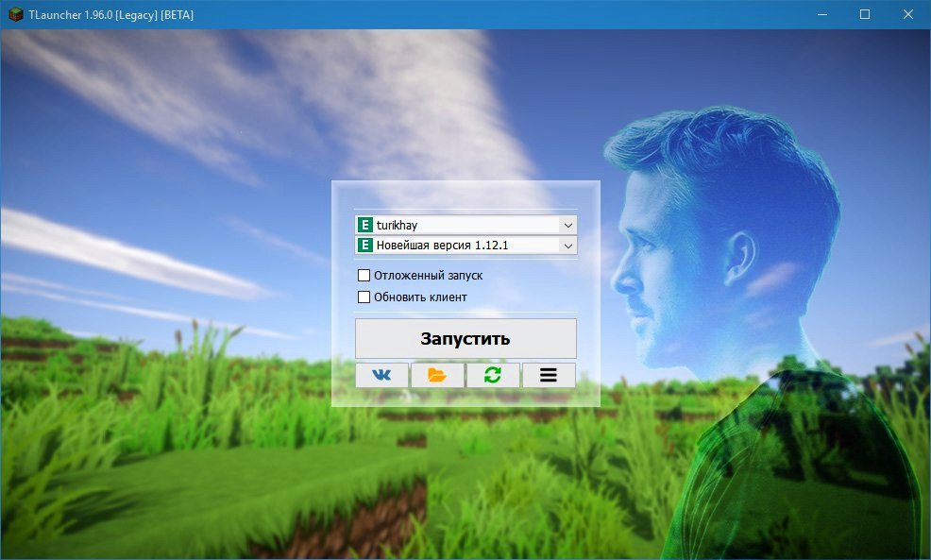Open the VK social link button
The image size is (931, 560).
click(381, 375)
